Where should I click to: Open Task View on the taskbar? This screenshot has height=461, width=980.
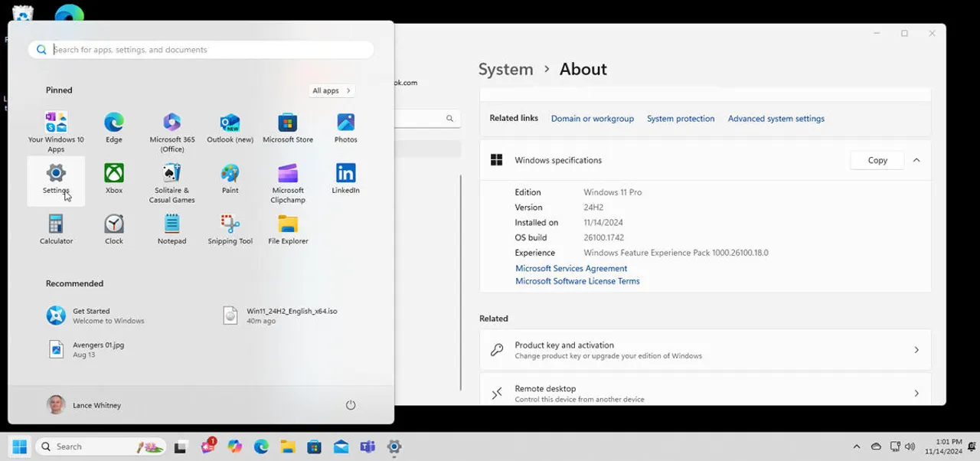coord(180,446)
